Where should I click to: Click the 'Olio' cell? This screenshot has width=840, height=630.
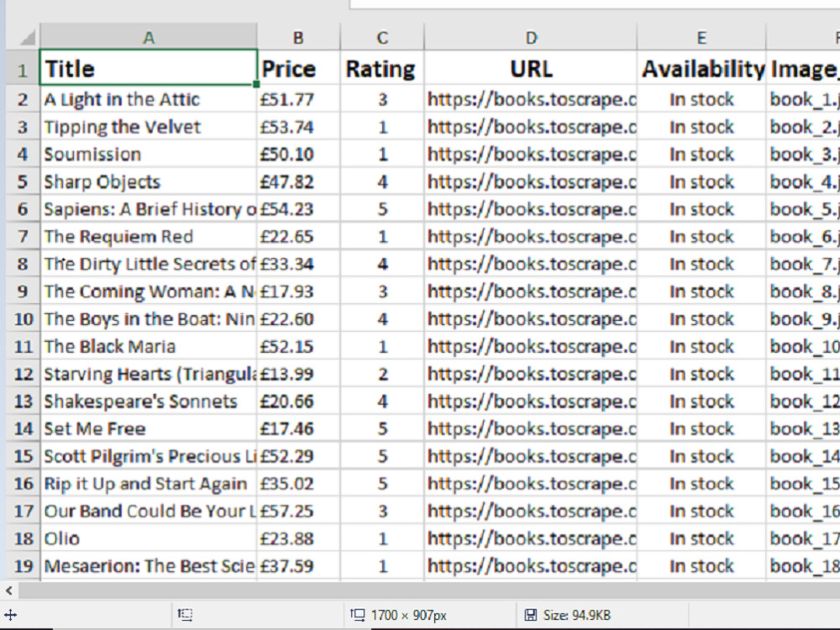coord(149,538)
